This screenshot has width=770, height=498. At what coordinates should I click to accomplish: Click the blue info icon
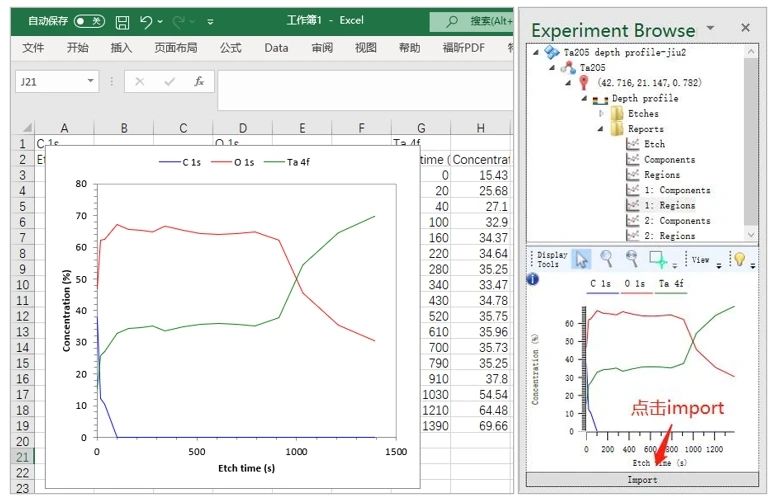point(533,279)
